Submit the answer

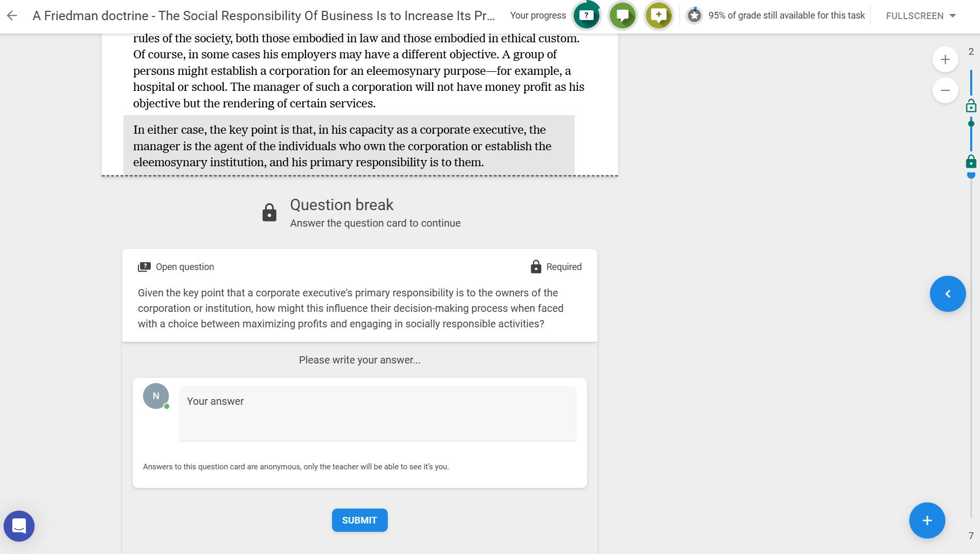point(360,520)
